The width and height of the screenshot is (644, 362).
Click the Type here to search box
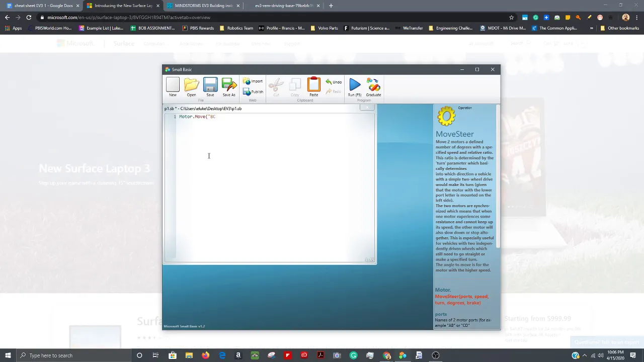tap(73, 355)
